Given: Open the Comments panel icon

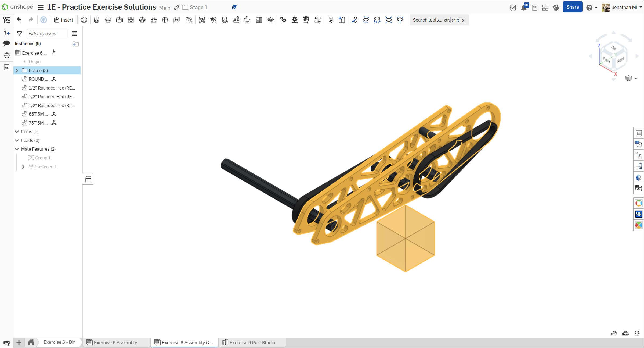Looking at the screenshot, I should [7, 43].
